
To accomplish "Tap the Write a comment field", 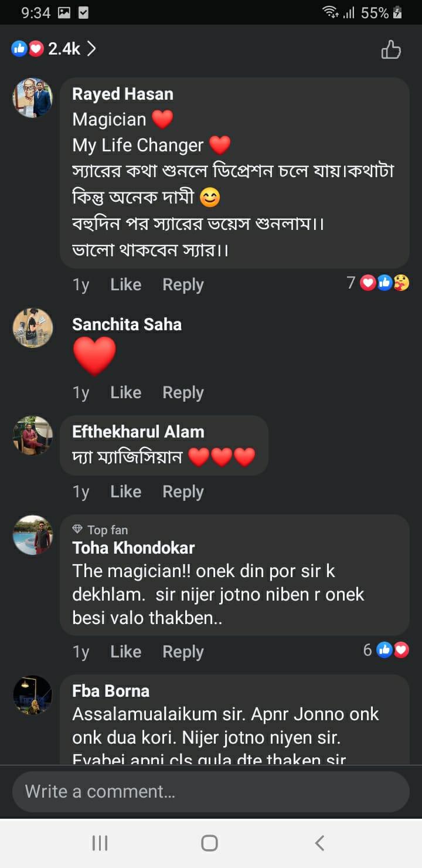I will pos(210,791).
